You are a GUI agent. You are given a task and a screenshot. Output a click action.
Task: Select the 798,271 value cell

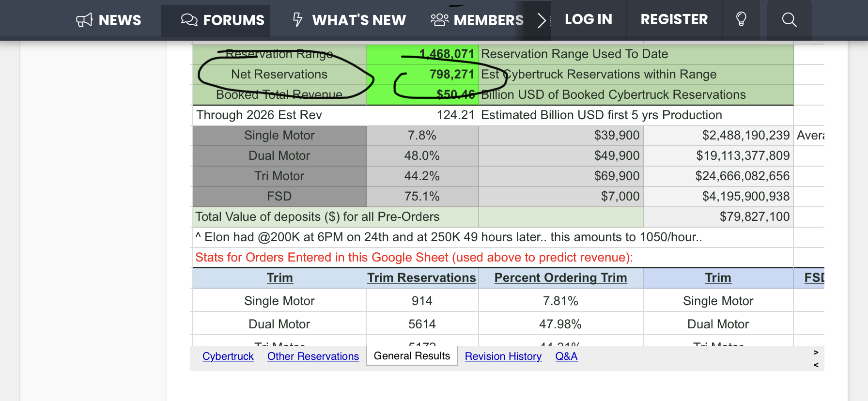(422, 75)
